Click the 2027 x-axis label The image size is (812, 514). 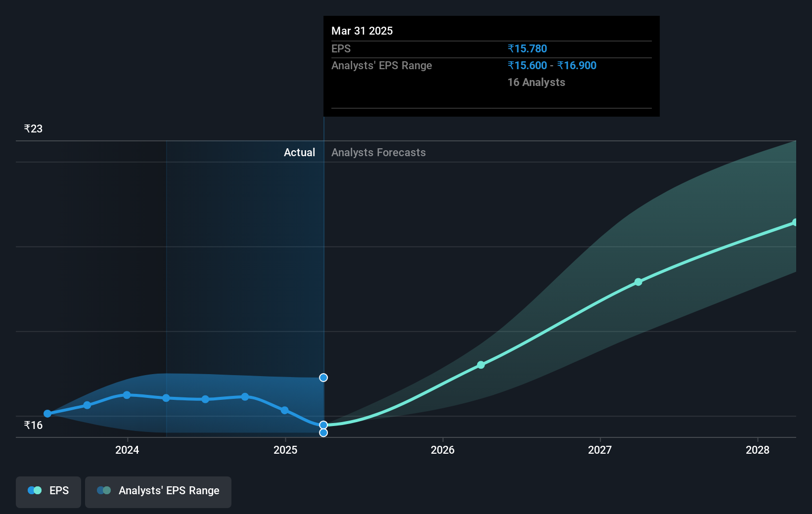tap(600, 450)
